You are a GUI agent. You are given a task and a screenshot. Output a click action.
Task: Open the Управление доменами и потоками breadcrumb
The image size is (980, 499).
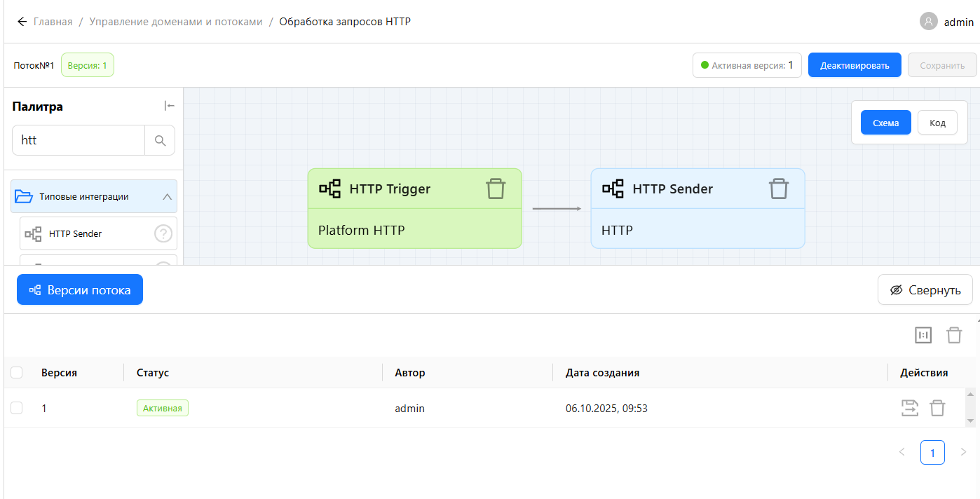(x=176, y=22)
